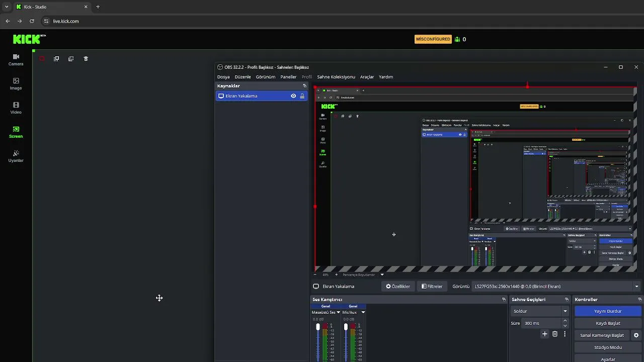The width and height of the screenshot is (644, 362).
Task: Choose the Video source in Kick sidebar
Action: point(16,108)
